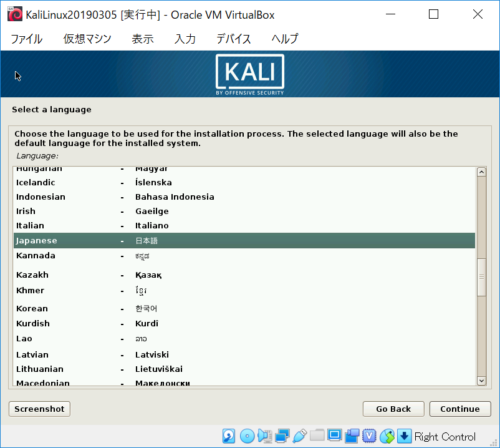
Task: Click the virtualization CPU status icon
Action: point(369,436)
